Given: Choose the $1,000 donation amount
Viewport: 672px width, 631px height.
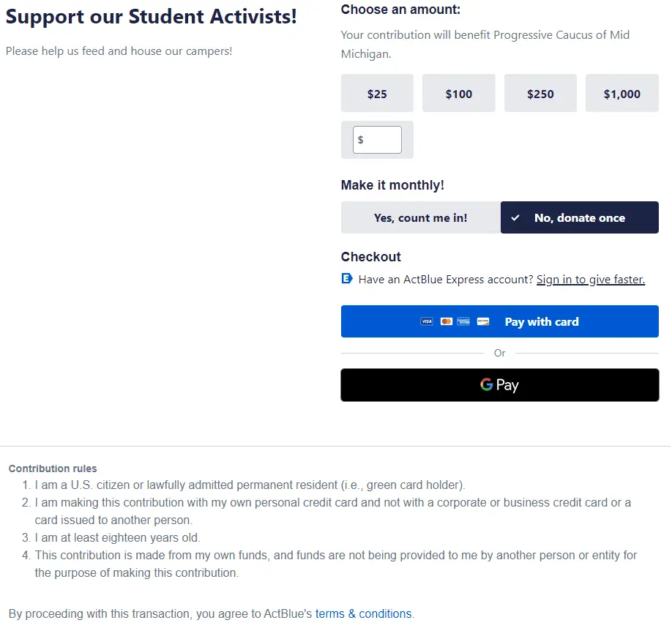Looking at the screenshot, I should tap(621, 94).
